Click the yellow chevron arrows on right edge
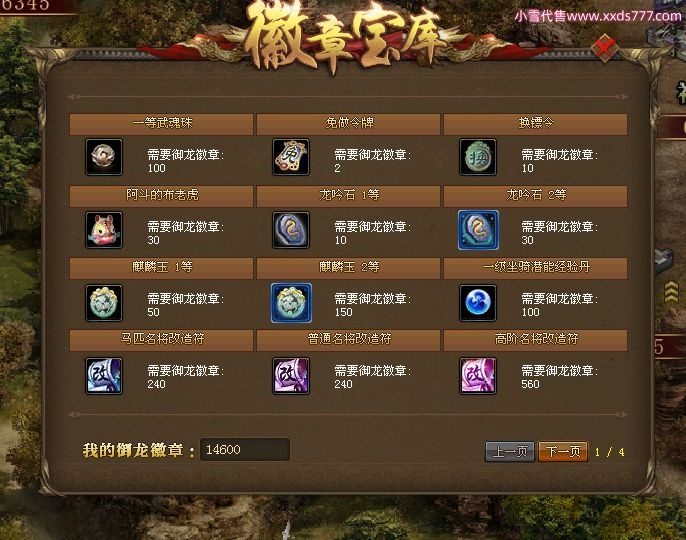Viewport: 686px width, 540px height. pos(671,292)
